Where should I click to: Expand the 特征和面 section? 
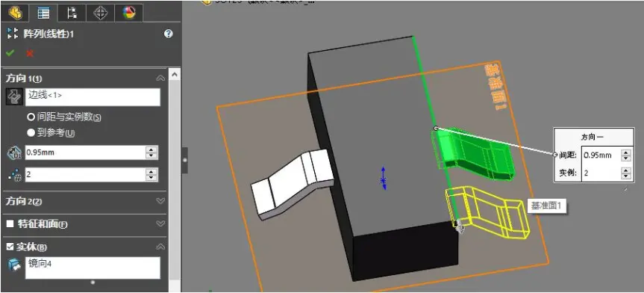160,224
